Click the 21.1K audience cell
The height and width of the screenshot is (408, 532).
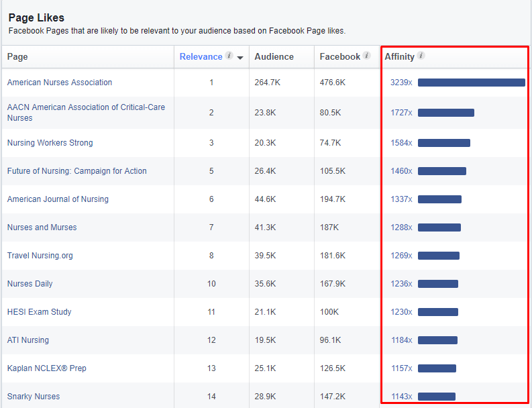point(265,311)
